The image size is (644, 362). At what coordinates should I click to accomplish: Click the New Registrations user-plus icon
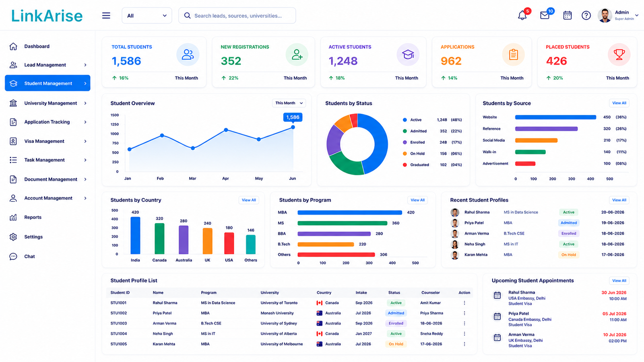297,55
